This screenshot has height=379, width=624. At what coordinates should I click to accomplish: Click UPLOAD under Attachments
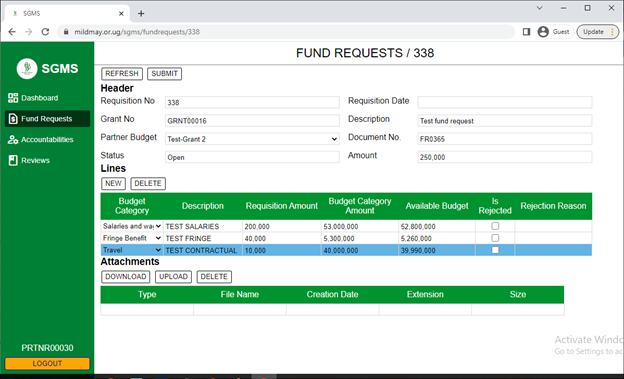[x=173, y=277]
